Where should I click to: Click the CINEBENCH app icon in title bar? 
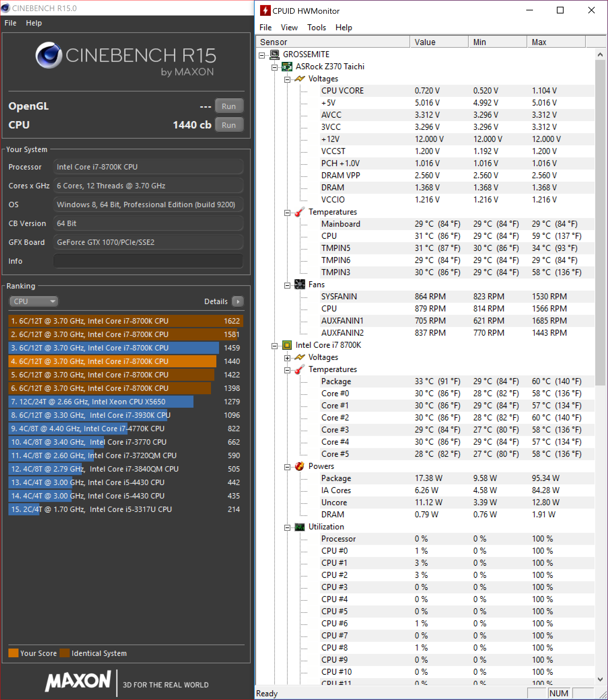pyautogui.click(x=5, y=8)
